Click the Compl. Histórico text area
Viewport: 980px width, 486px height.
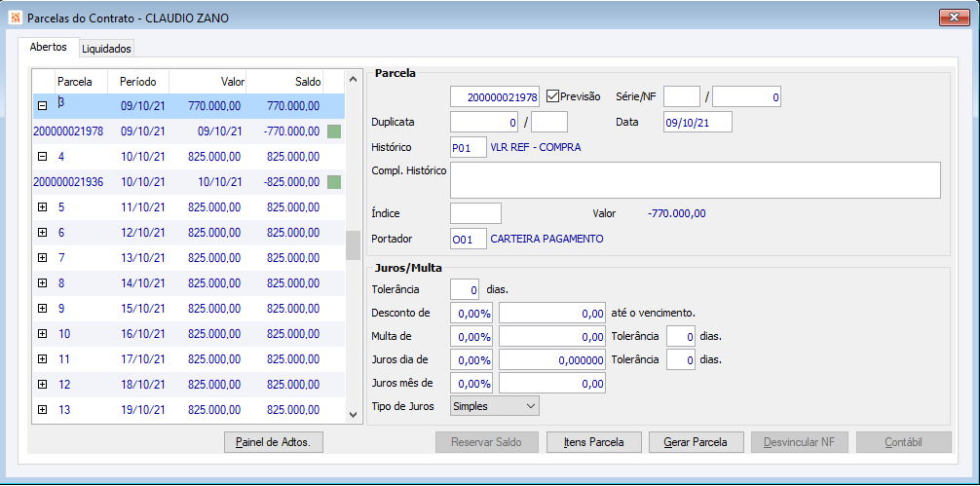click(695, 180)
